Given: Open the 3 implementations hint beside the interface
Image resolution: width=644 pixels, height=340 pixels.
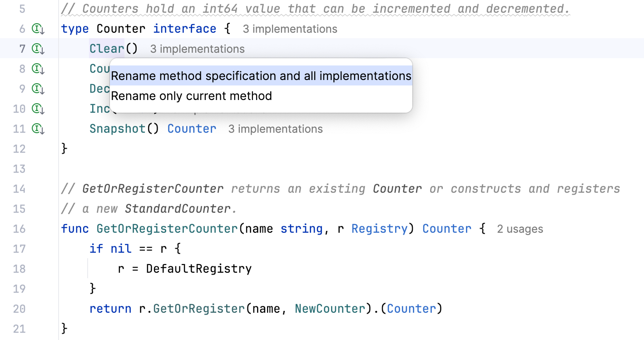Looking at the screenshot, I should (289, 29).
